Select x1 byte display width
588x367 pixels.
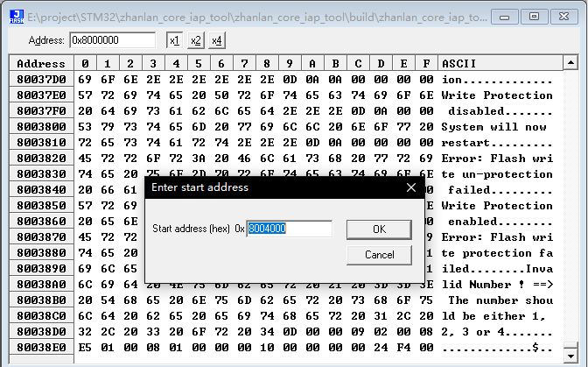click(x=174, y=40)
